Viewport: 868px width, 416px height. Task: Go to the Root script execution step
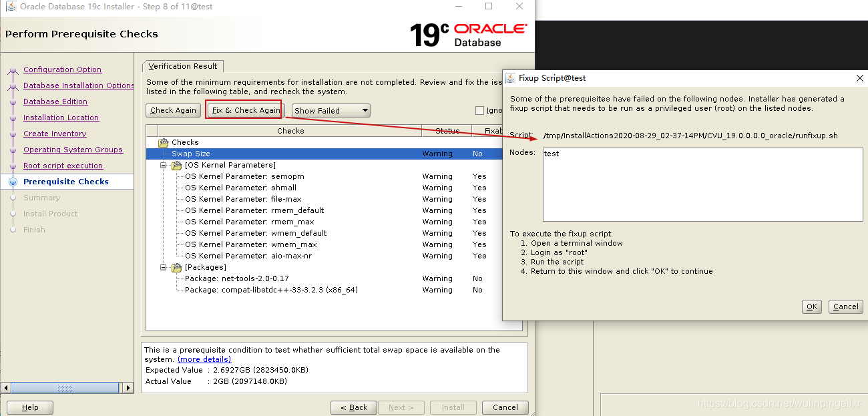63,166
